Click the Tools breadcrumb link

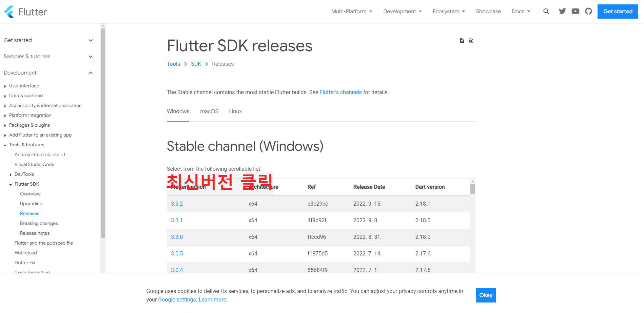click(173, 64)
